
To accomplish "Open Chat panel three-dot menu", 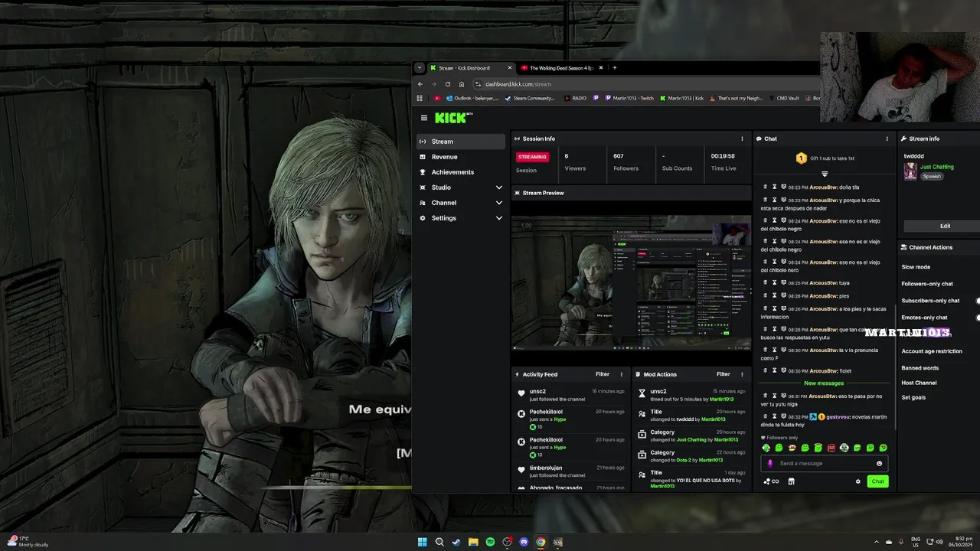I will pos(887,139).
